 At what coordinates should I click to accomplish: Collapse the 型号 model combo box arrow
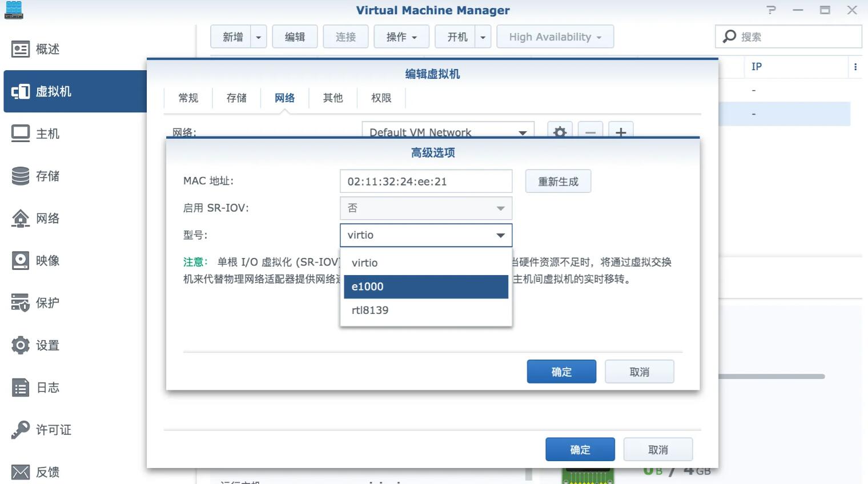point(500,235)
